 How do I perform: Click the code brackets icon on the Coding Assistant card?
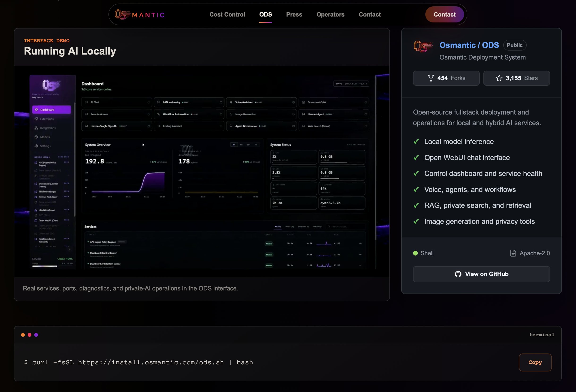(x=159, y=126)
